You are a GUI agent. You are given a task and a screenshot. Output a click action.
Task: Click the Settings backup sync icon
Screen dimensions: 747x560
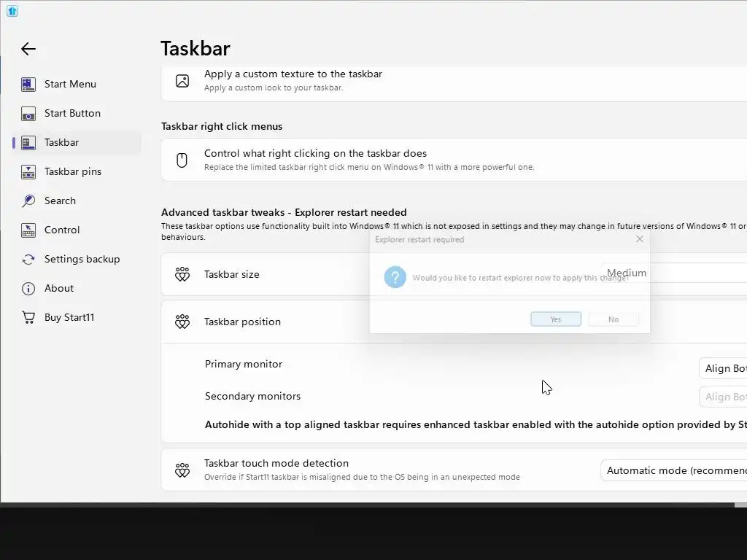click(28, 260)
